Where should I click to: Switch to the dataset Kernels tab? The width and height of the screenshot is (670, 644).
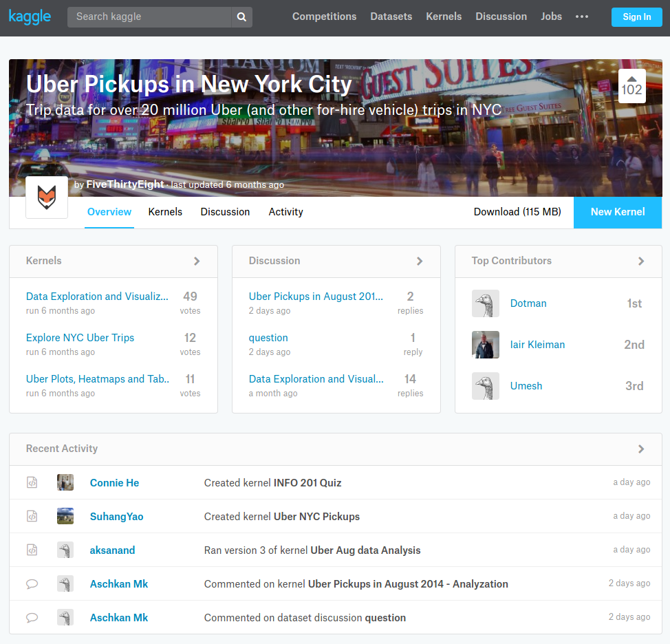[x=165, y=212]
